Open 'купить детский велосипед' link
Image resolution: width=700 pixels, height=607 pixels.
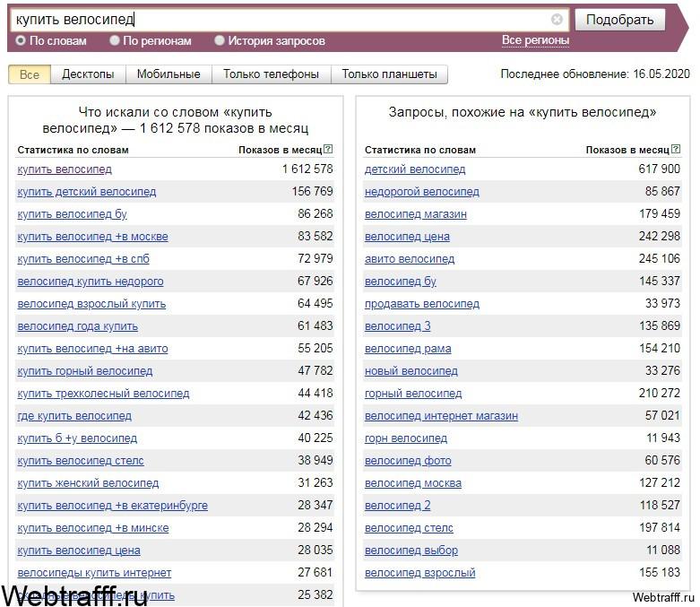click(87, 192)
